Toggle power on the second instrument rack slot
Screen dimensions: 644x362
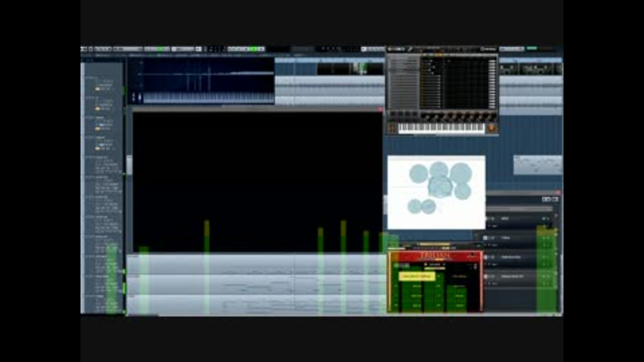pos(486,237)
